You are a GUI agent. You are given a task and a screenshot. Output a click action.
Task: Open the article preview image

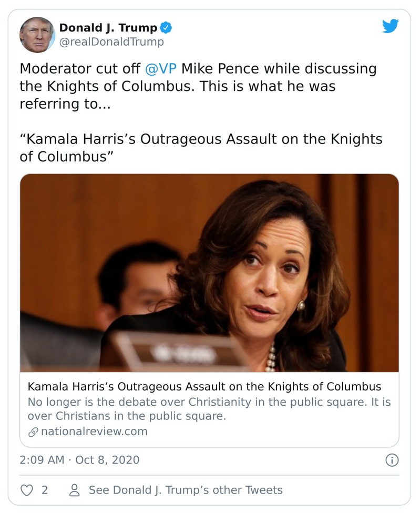209,273
